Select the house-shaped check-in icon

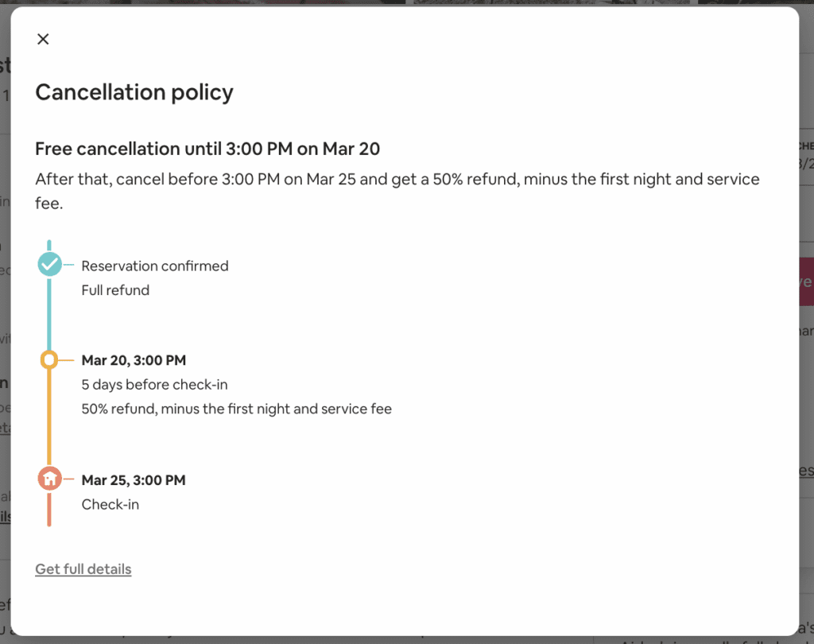pos(49,478)
